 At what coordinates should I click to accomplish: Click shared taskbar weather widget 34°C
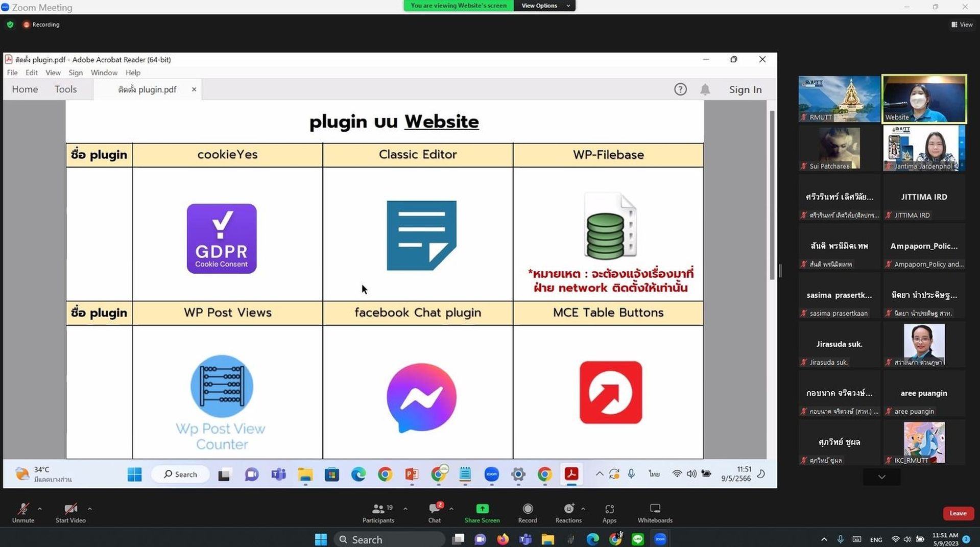click(x=44, y=474)
